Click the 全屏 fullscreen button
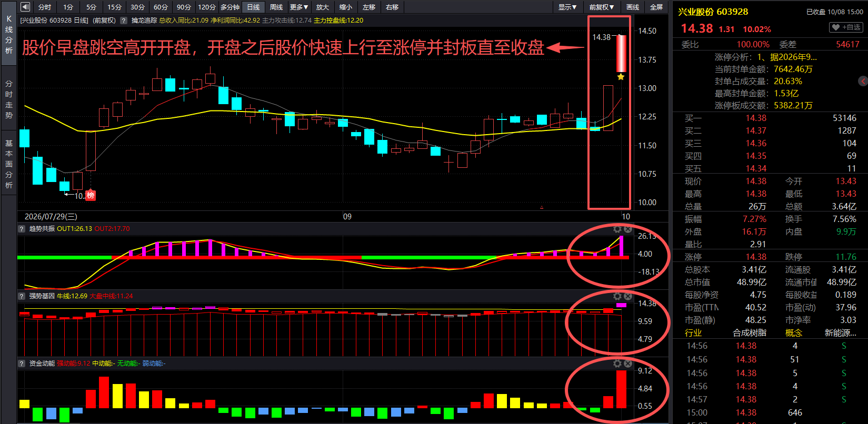 (x=656, y=7)
